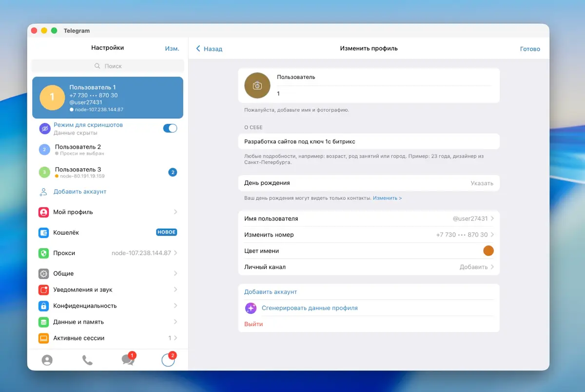Click @user27431 in Имя пользователя row
The width and height of the screenshot is (585, 392).
470,218
